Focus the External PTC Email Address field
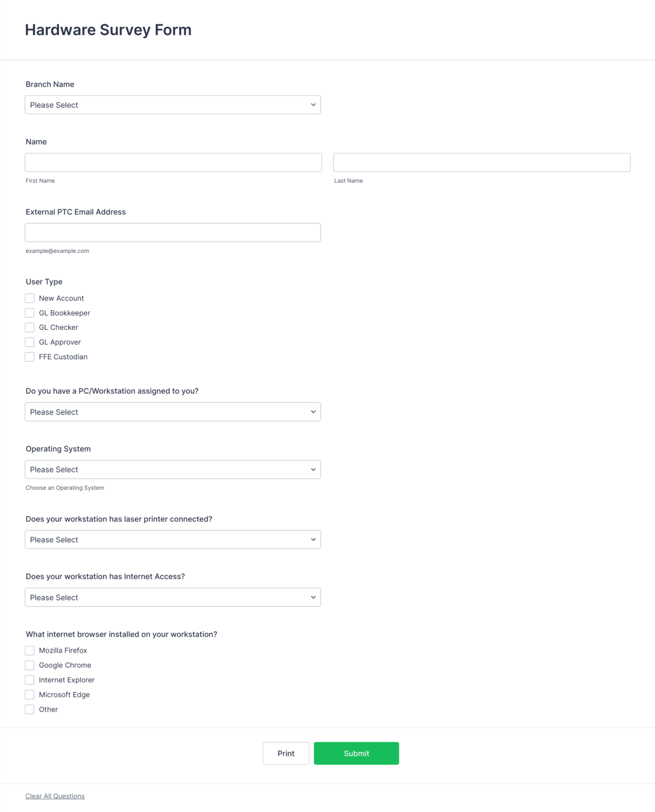Image resolution: width=655 pixels, height=812 pixels. (x=172, y=232)
